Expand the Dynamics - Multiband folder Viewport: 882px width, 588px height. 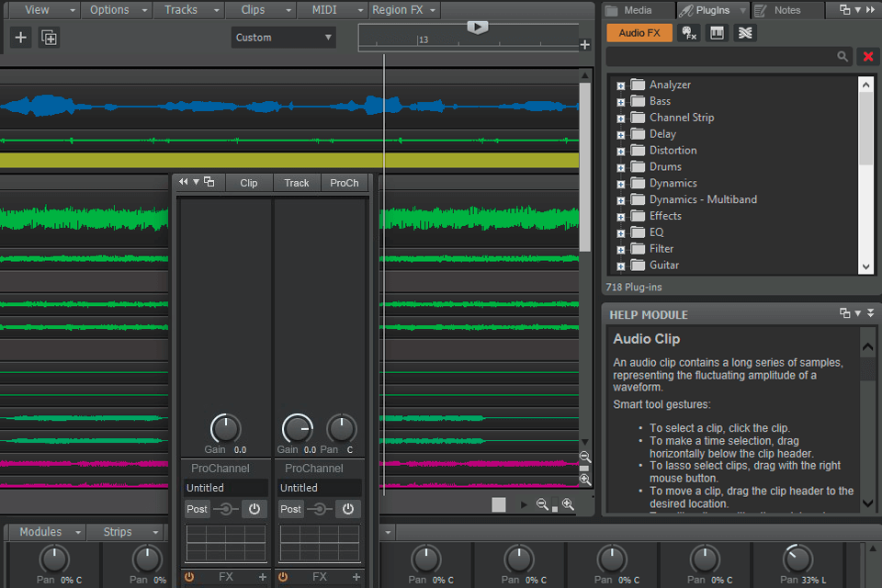pyautogui.click(x=620, y=200)
